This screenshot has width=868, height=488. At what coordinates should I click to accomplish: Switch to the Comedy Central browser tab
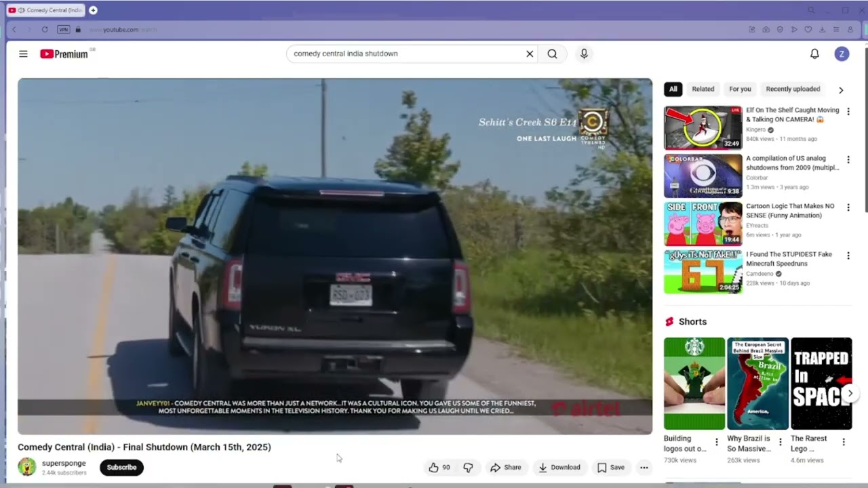(45, 10)
